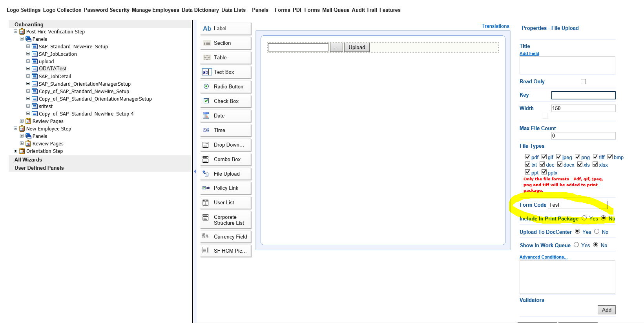Uncheck the xlsx file type

(595, 164)
